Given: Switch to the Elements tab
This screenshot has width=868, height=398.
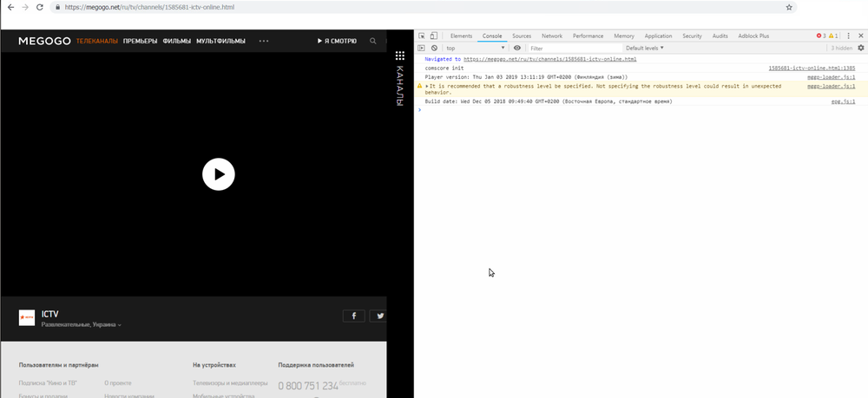Looking at the screenshot, I should click(x=461, y=36).
